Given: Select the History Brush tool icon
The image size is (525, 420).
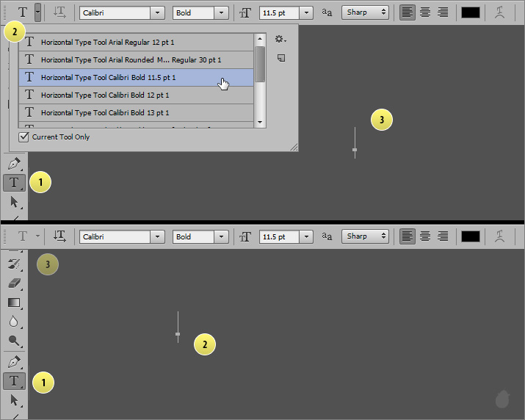Looking at the screenshot, I should point(14,264).
